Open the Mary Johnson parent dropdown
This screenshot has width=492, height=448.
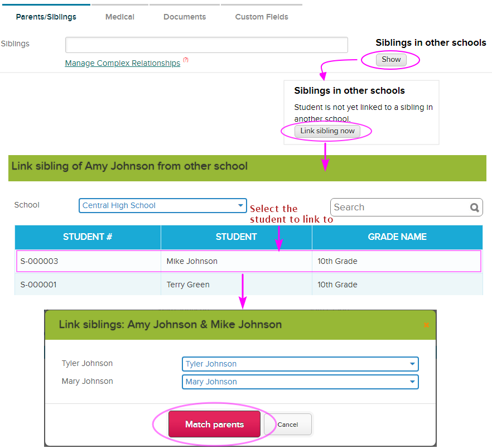tap(300, 382)
